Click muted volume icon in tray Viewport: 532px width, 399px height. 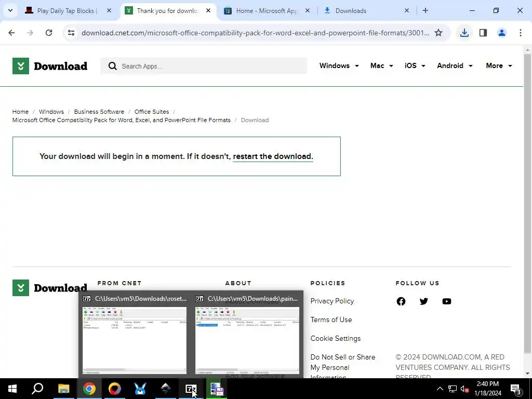point(464,389)
